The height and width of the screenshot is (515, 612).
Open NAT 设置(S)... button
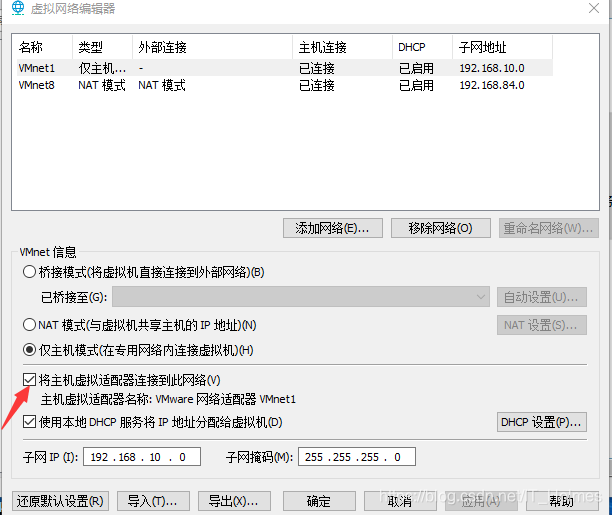point(542,325)
